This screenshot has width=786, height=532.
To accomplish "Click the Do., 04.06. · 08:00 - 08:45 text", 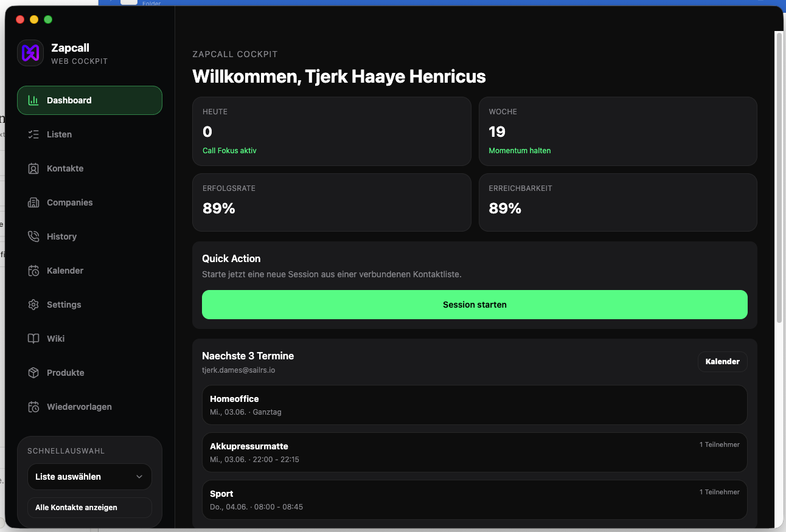I will click(256, 506).
